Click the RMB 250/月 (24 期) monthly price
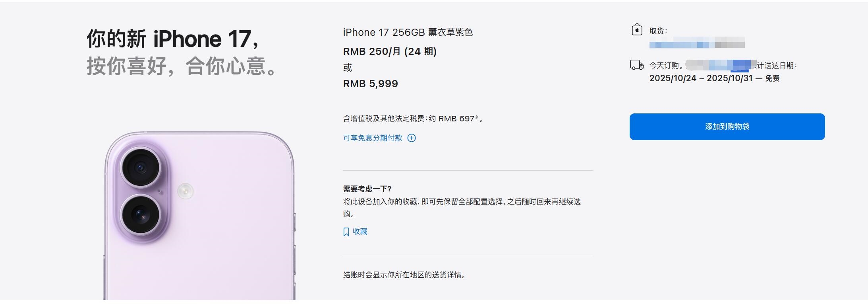This screenshot has width=868, height=304. point(390,51)
